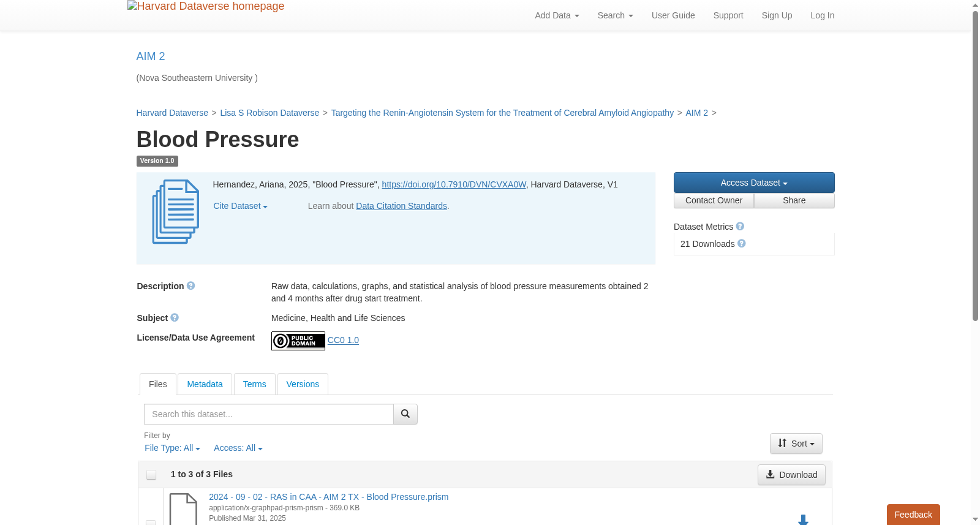Go to Harvard Dataverse breadcrumb
Viewport: 980px width, 525px height.
pos(172,113)
